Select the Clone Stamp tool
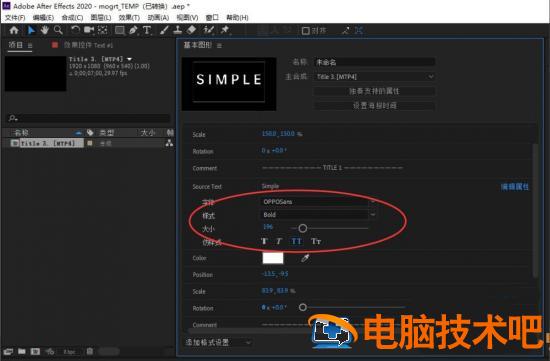 point(177,31)
